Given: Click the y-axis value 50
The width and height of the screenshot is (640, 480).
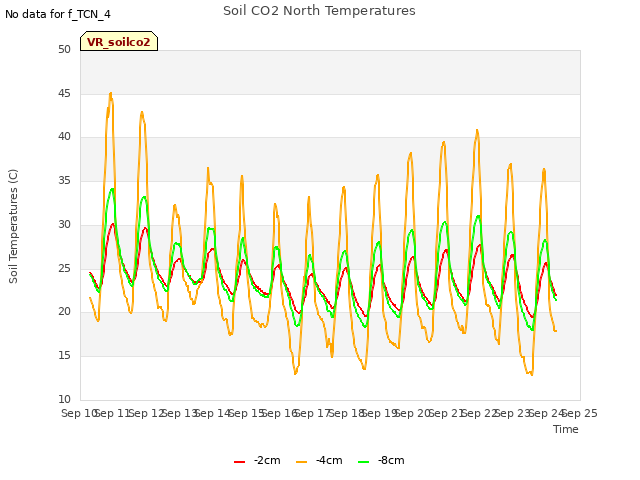Looking at the screenshot, I should click(64, 49).
